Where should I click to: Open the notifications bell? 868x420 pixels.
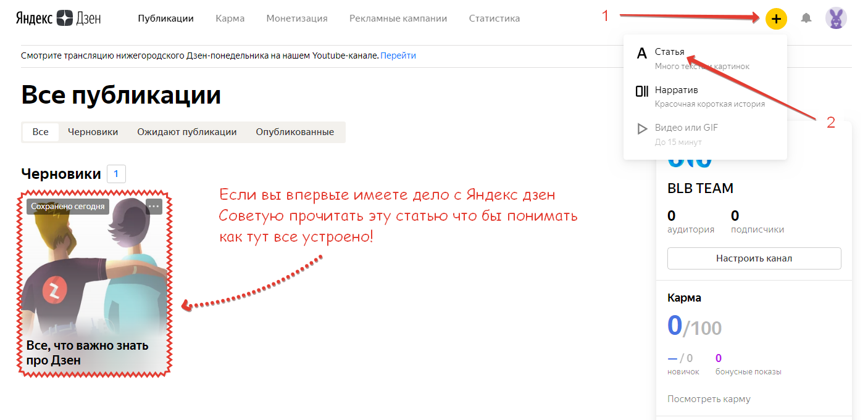806,19
